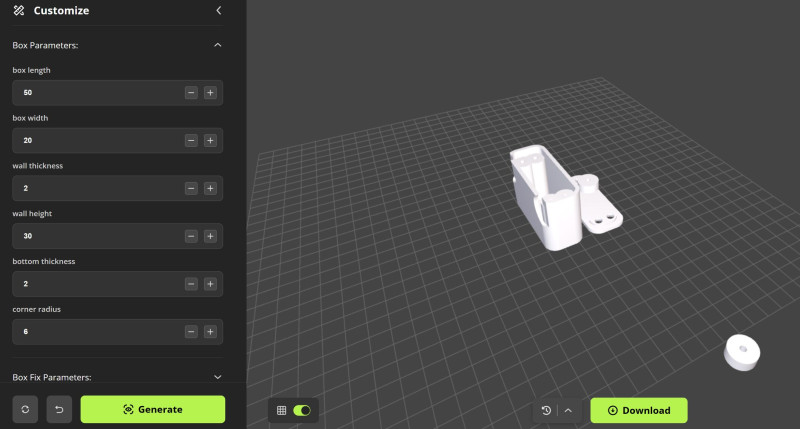The width and height of the screenshot is (800, 429).
Task: Click the 'bottom thickness' label
Action: 44,261
